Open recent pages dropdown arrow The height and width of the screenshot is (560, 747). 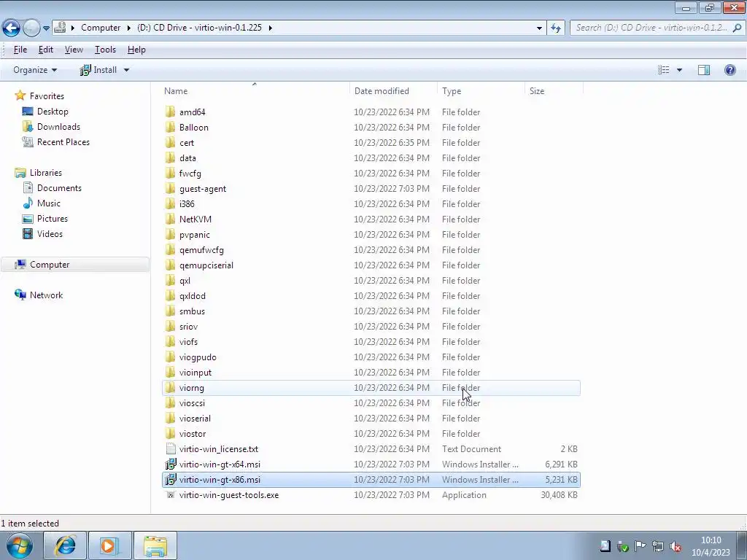pos(46,28)
